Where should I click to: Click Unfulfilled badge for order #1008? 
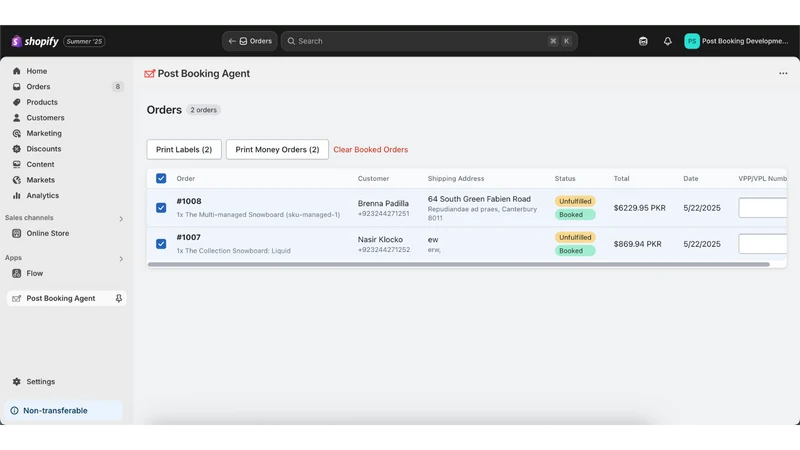tap(575, 201)
